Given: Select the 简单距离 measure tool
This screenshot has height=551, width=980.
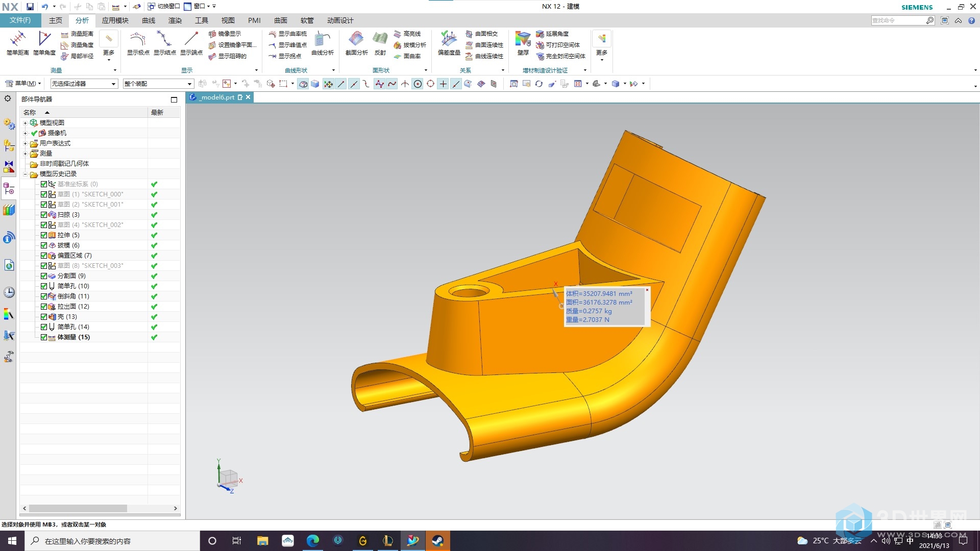Looking at the screenshot, I should pyautogui.click(x=18, y=43).
